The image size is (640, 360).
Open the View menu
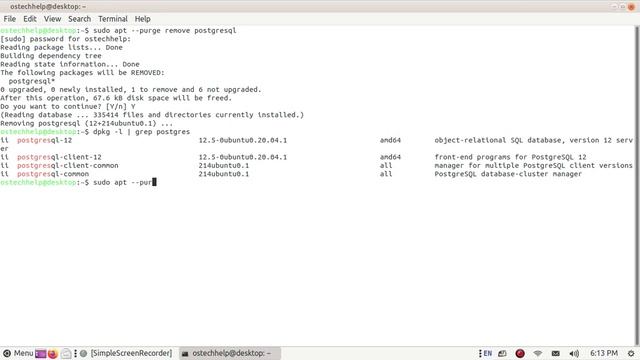click(x=52, y=19)
